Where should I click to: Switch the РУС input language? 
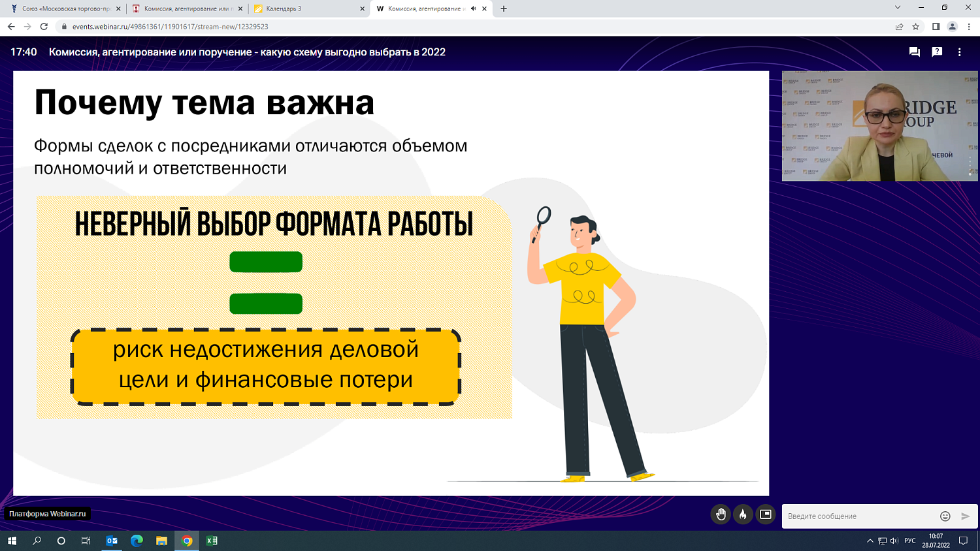click(x=909, y=541)
